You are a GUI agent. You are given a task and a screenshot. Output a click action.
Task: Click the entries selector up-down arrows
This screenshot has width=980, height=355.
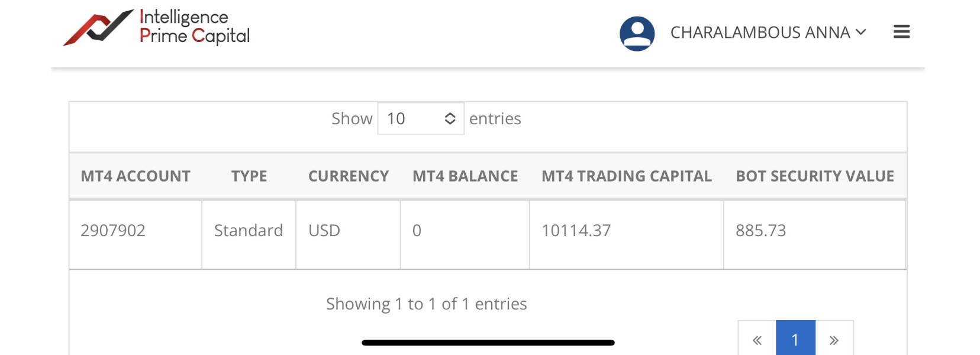point(450,119)
